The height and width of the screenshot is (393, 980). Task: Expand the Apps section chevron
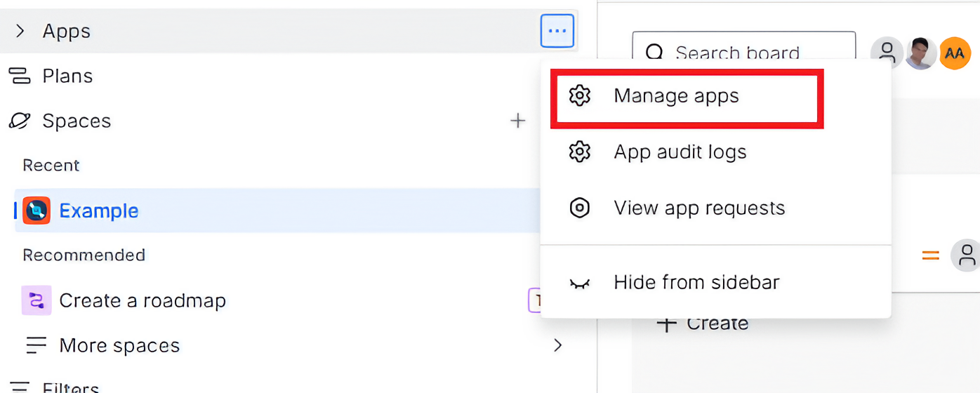[20, 31]
